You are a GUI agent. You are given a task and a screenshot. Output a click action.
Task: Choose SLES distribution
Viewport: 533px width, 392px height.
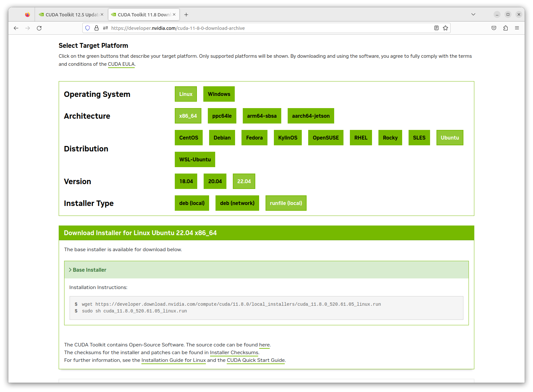click(419, 138)
